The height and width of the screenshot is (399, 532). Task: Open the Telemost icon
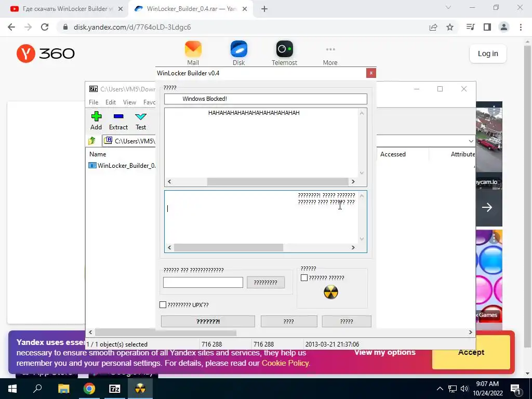point(284,49)
